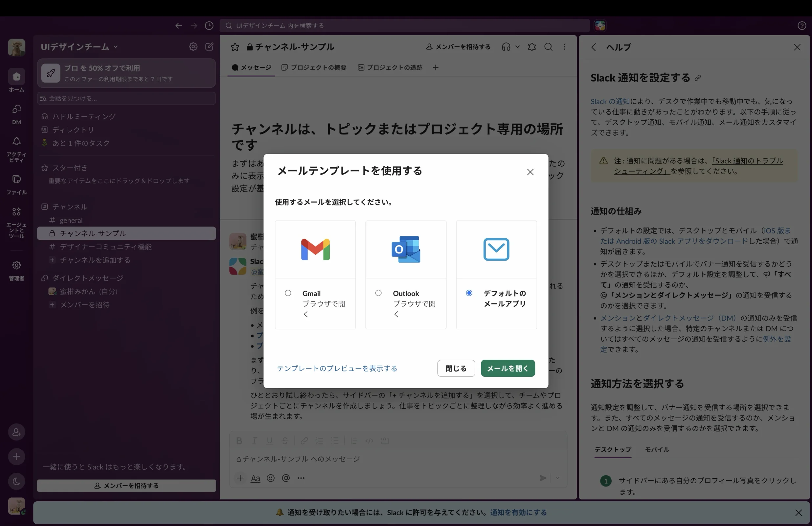Open channel notification bell icon

531,47
